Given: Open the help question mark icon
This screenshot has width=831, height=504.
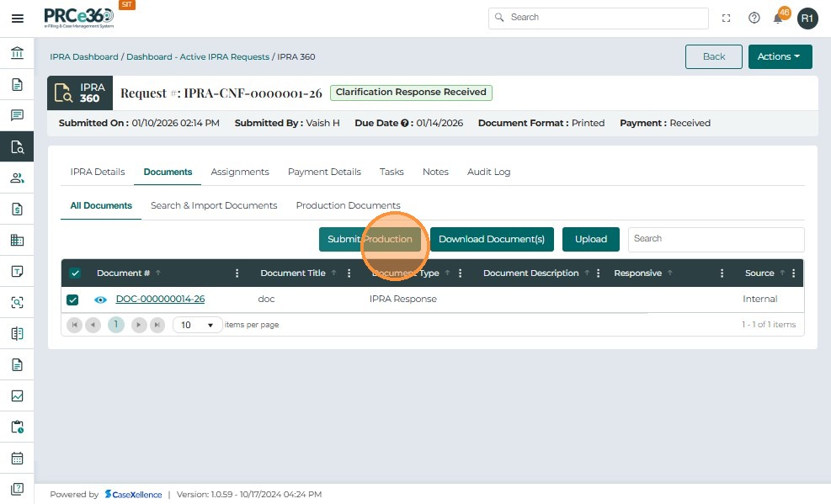Looking at the screenshot, I should [x=754, y=18].
